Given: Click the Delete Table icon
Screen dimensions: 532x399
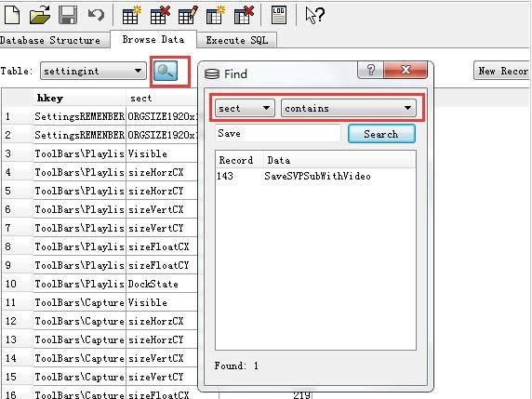Looking at the screenshot, I should (160, 15).
